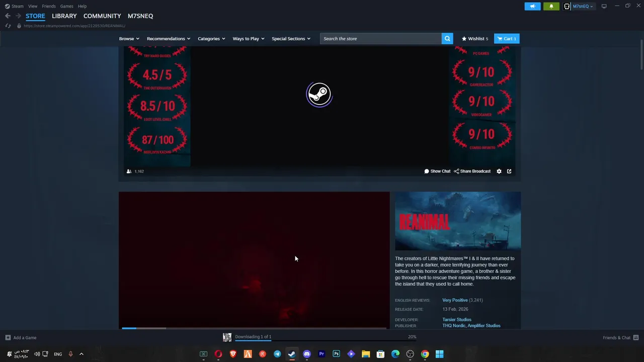Show hidden system tray icons chevron
The image size is (644, 362).
[82, 354]
